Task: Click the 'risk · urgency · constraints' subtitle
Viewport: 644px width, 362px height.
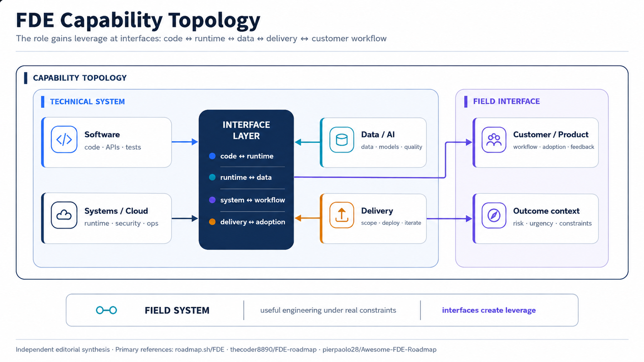Action: coord(552,224)
